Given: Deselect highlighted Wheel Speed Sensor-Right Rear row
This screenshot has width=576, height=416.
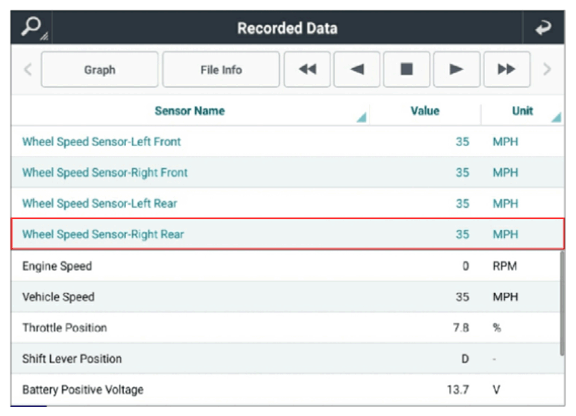Looking at the screenshot, I should [288, 234].
